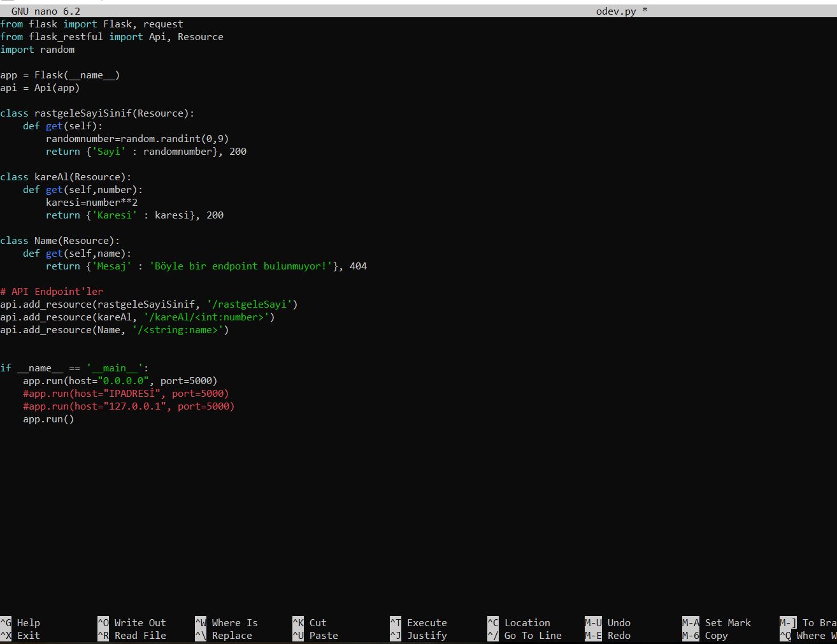837x644 pixels.
Task: Click the Paste command label
Action: (x=323, y=635)
